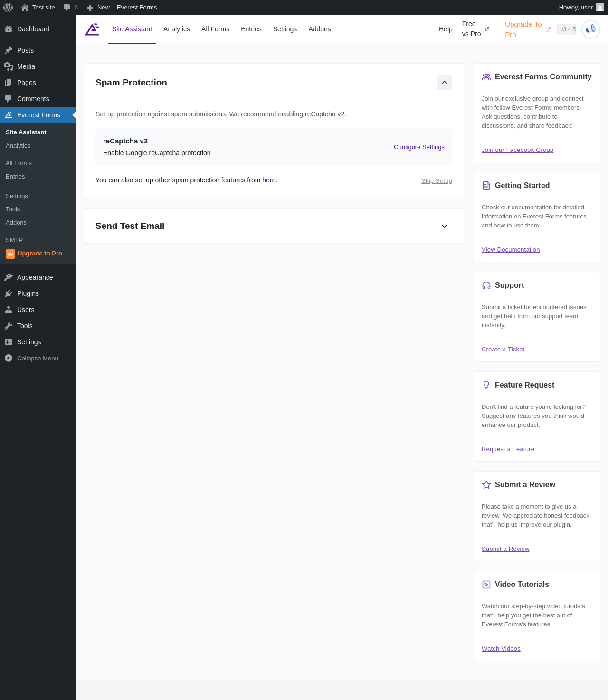
Task: Click the orange crown Upgrade icon
Action: [10, 254]
